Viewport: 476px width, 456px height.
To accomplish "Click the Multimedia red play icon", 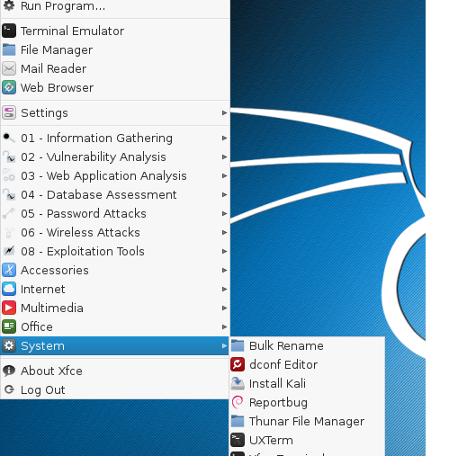I will click(9, 308).
